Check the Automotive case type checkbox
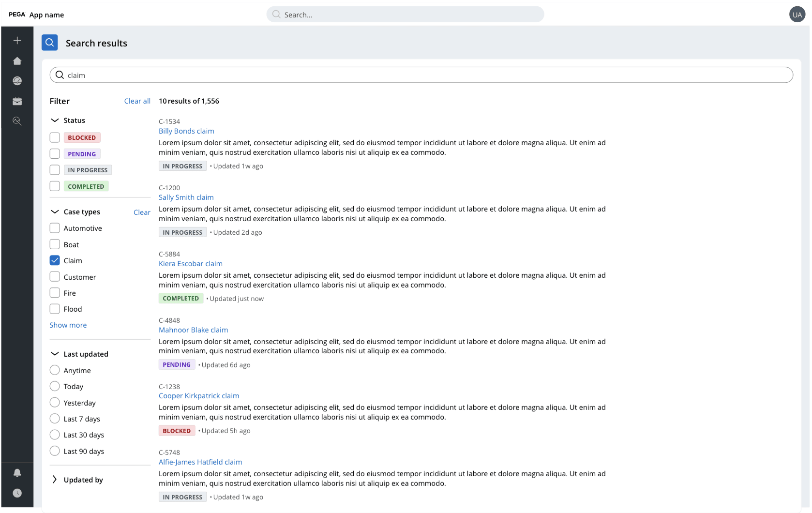The height and width of the screenshot is (513, 812). coord(55,228)
